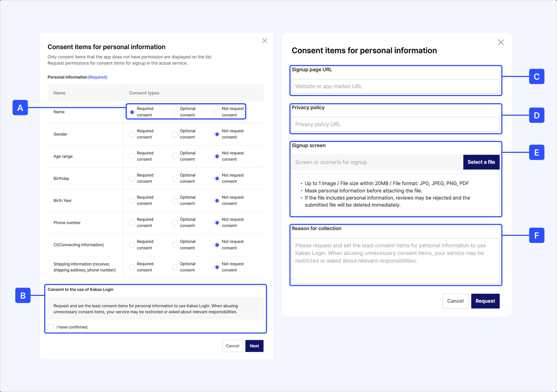The width and height of the screenshot is (557, 392).
Task: Focus the Reason for collection text area
Action: tap(395, 261)
